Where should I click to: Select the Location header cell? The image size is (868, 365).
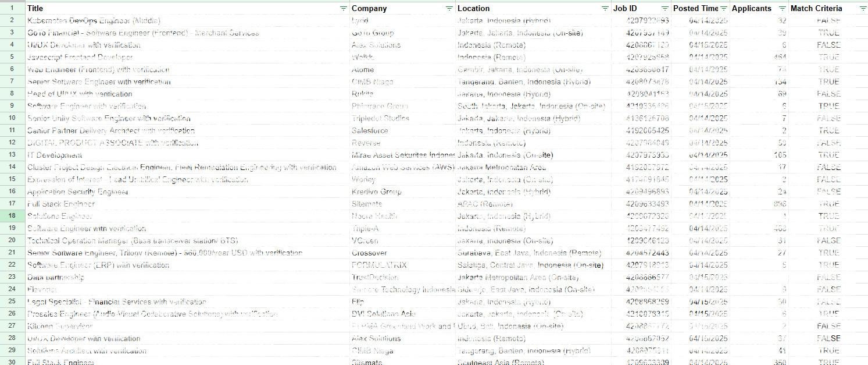tap(533, 9)
